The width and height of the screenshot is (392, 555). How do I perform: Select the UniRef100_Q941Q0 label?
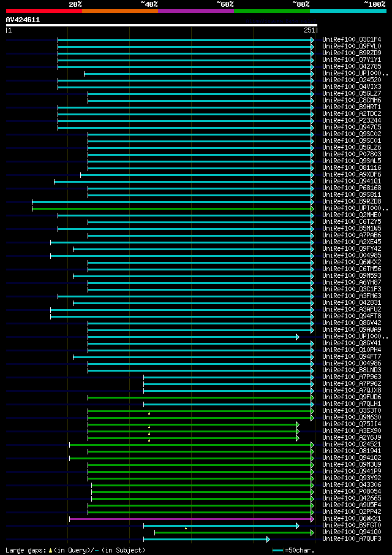[352, 532]
